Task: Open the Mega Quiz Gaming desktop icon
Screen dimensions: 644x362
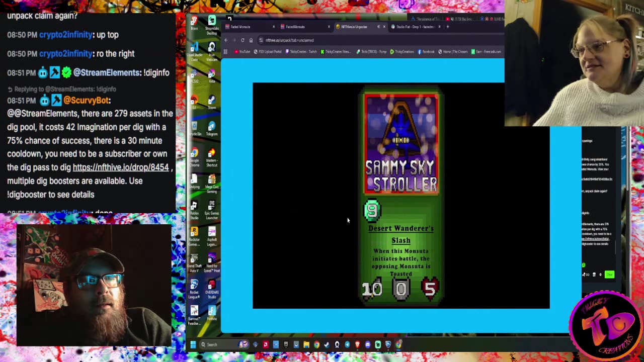Action: pos(212,184)
